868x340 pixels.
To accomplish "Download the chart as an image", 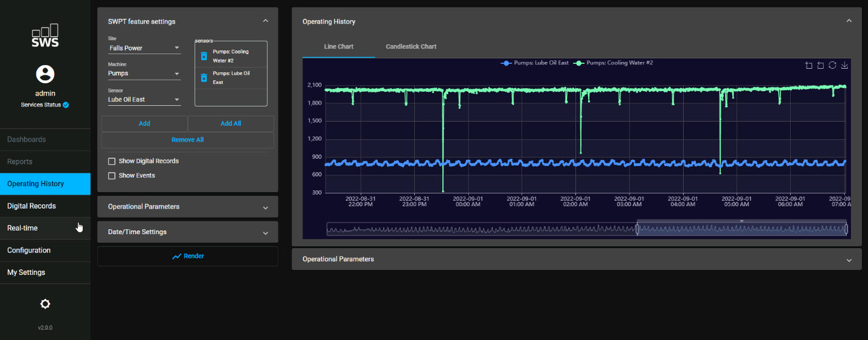I will [x=844, y=66].
